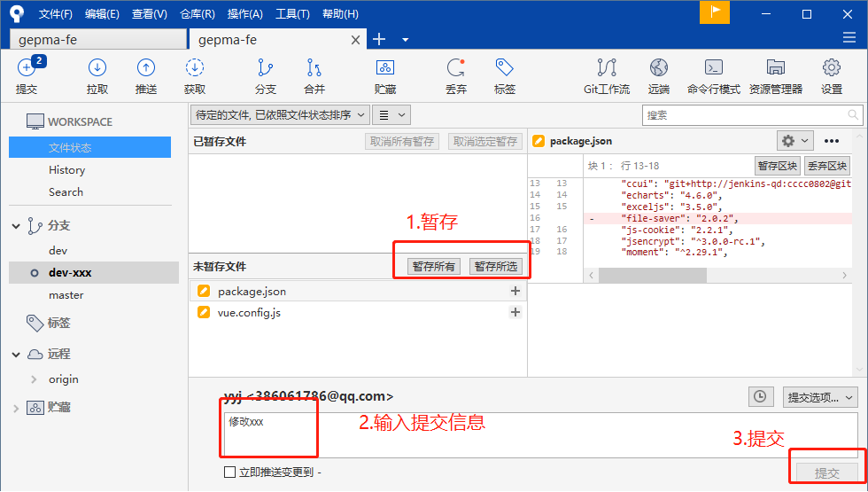This screenshot has width=868, height=492.
Task: Select the dev-xxx branch
Action: pyautogui.click(x=94, y=273)
